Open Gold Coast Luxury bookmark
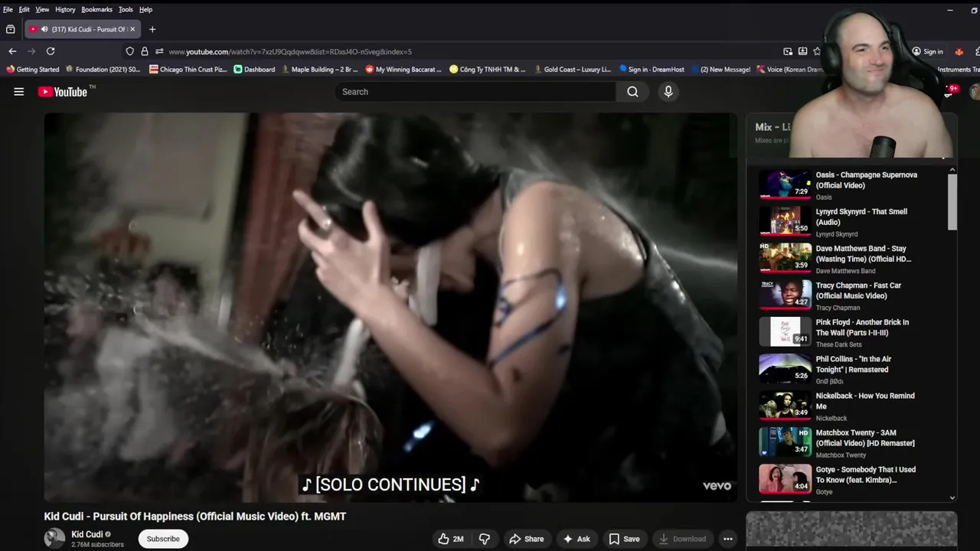This screenshot has width=980, height=551. click(x=573, y=70)
